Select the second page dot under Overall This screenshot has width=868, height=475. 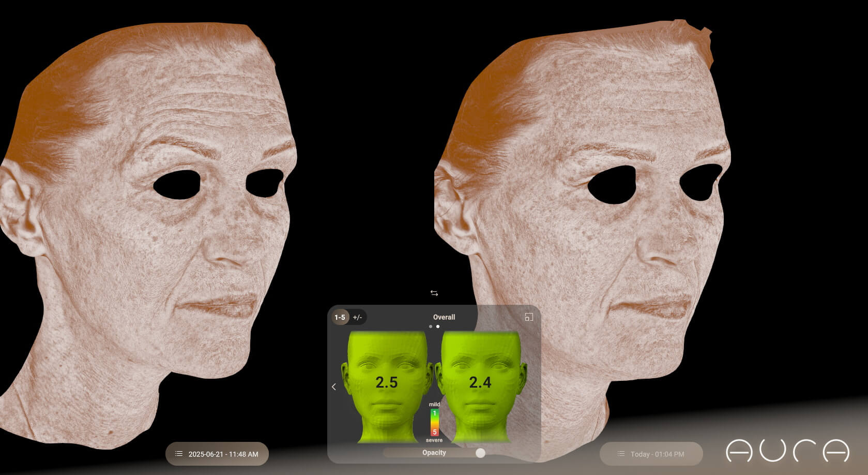pos(438,326)
